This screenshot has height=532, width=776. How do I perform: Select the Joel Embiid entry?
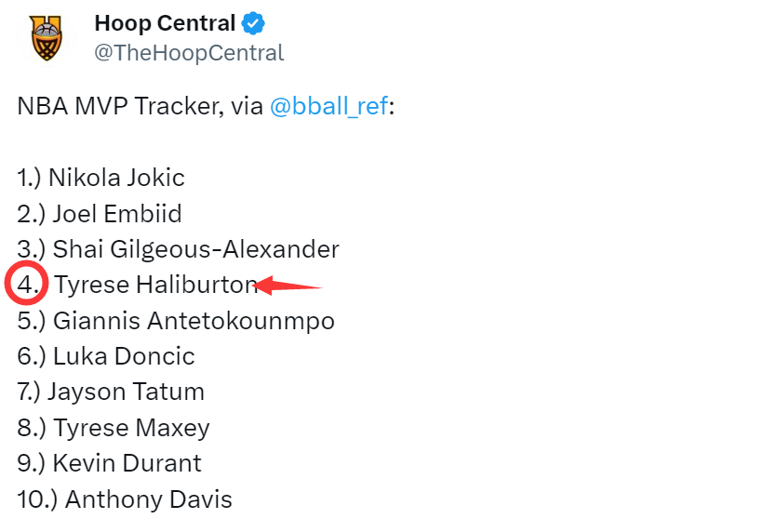coord(117,214)
